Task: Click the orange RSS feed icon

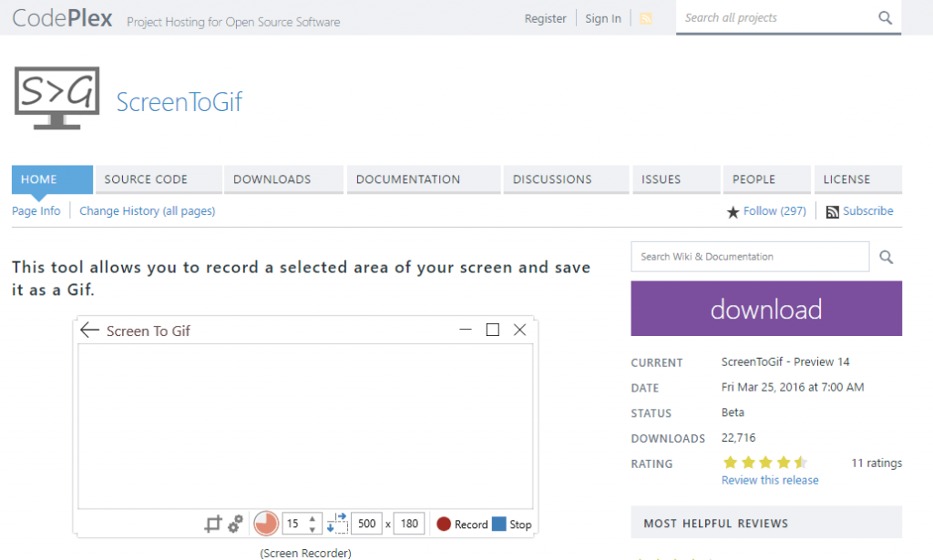Action: click(x=646, y=18)
